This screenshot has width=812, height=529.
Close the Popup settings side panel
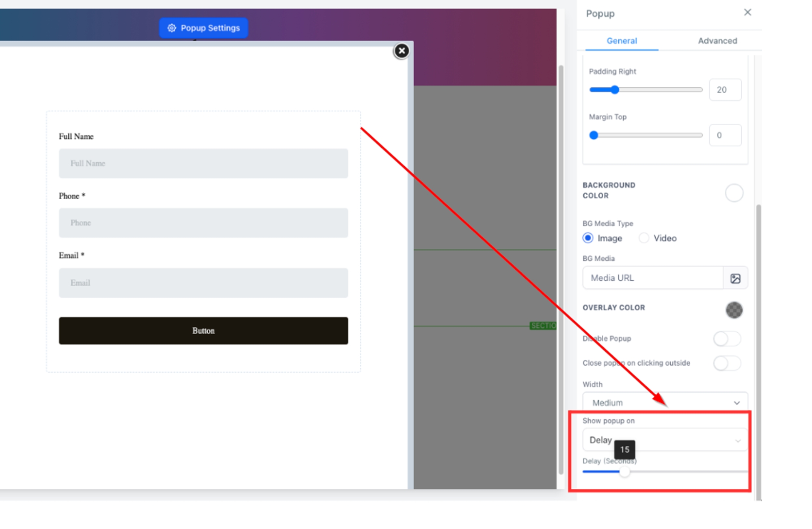pyautogui.click(x=747, y=13)
